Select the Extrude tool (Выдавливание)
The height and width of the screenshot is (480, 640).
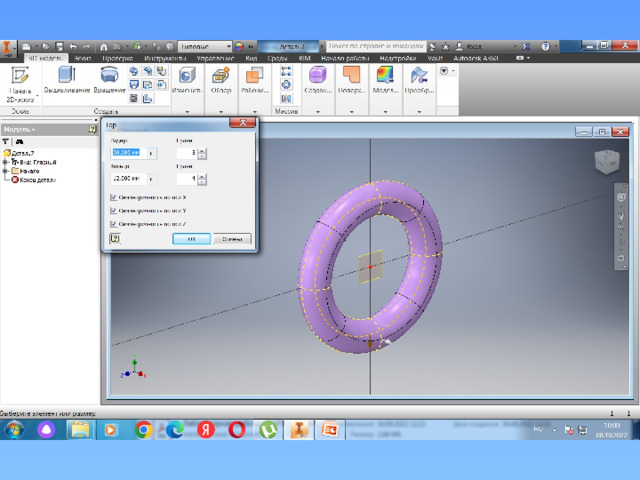coord(67,78)
